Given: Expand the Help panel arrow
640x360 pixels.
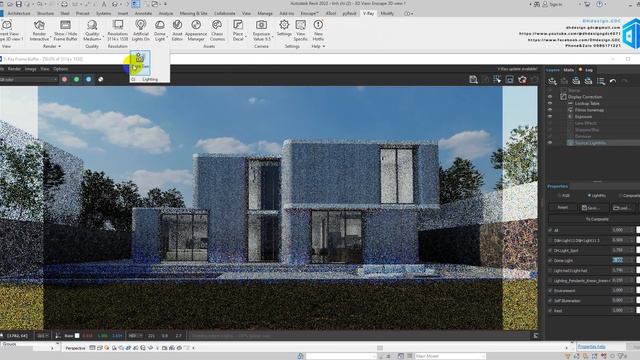Looking at the screenshot, I should (324, 47).
